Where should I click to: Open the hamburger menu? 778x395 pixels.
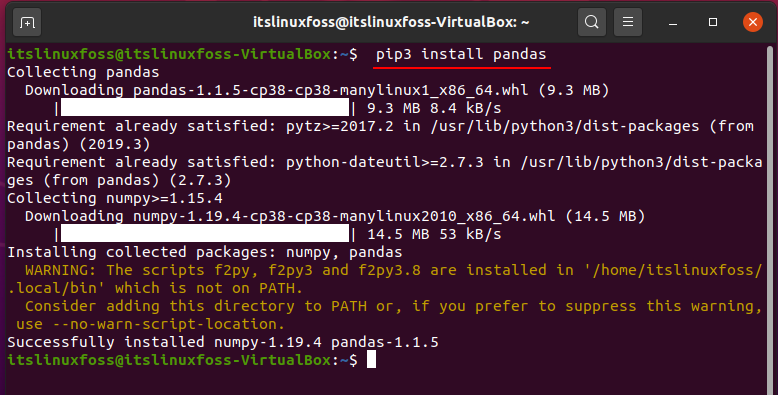point(628,22)
